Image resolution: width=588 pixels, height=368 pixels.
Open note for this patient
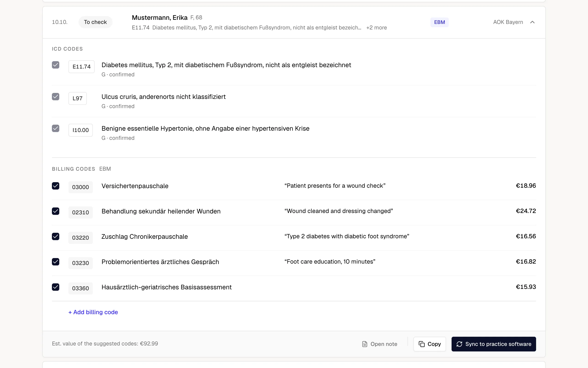379,344
